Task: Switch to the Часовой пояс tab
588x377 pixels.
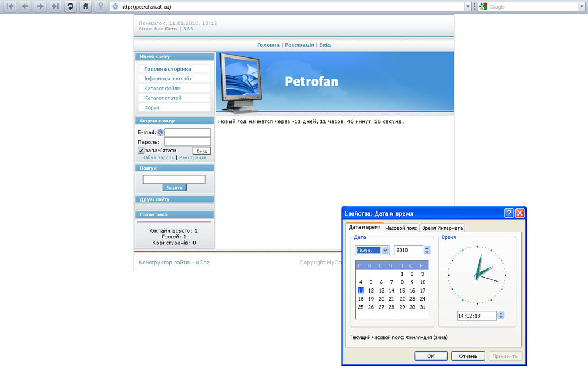Action: [401, 228]
